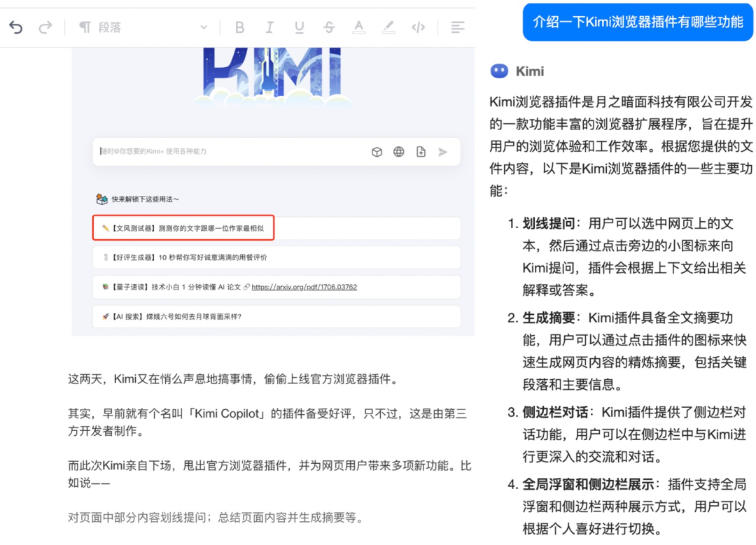This screenshot has height=545, width=756.
Task: Select the 【好评生成器】 suggestion row
Action: (276, 257)
